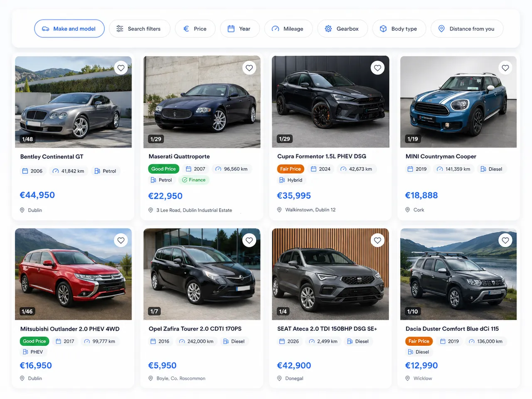This screenshot has height=399, width=532.
Task: Open the Year filter
Action: point(240,29)
